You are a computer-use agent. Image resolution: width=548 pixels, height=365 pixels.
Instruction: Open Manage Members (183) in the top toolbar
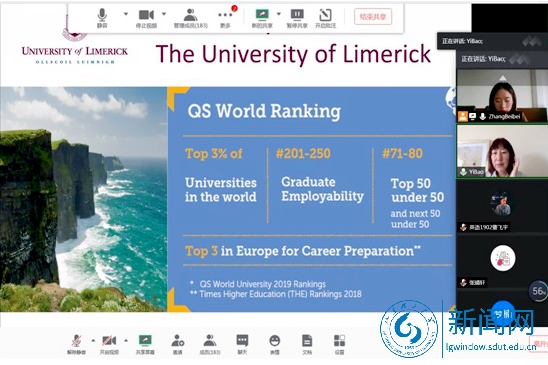click(x=190, y=18)
